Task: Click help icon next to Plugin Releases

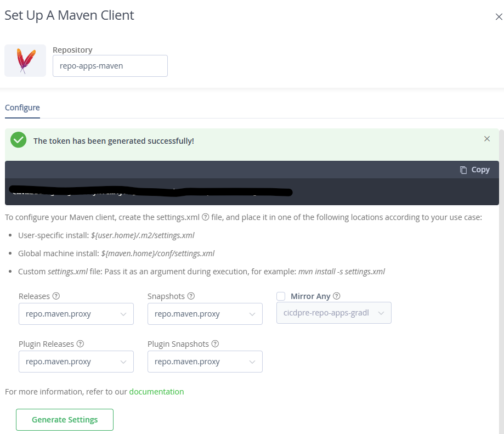Action: pos(80,344)
